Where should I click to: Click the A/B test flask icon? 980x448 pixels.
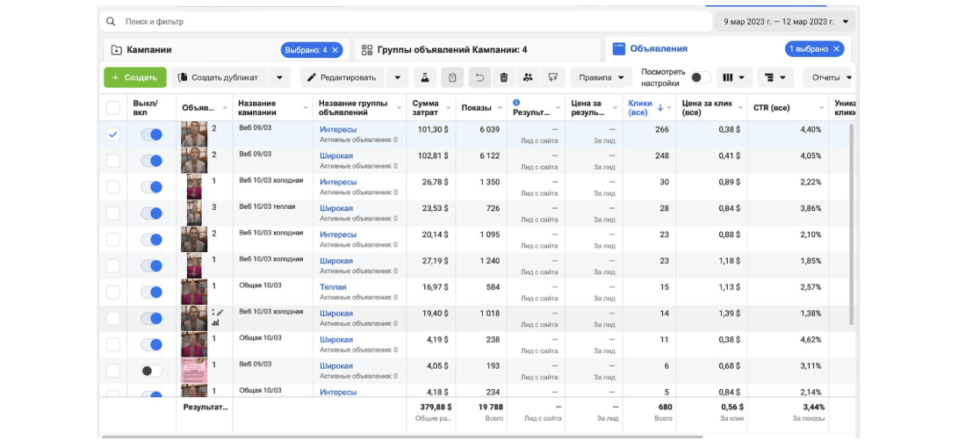pos(425,77)
